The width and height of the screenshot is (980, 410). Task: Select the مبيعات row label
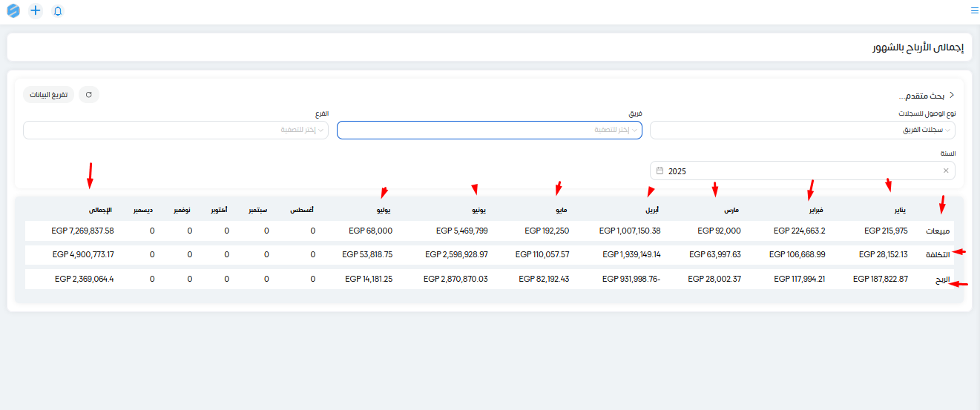pos(938,231)
